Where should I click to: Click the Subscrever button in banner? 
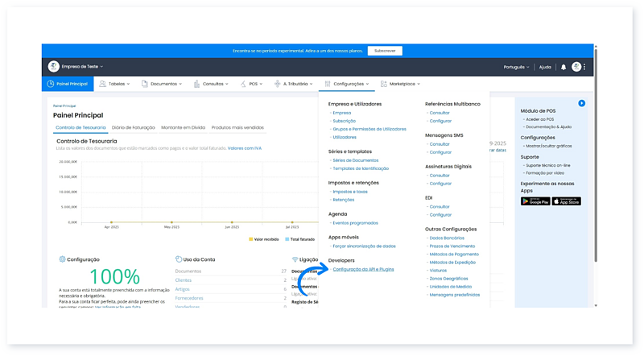click(385, 50)
